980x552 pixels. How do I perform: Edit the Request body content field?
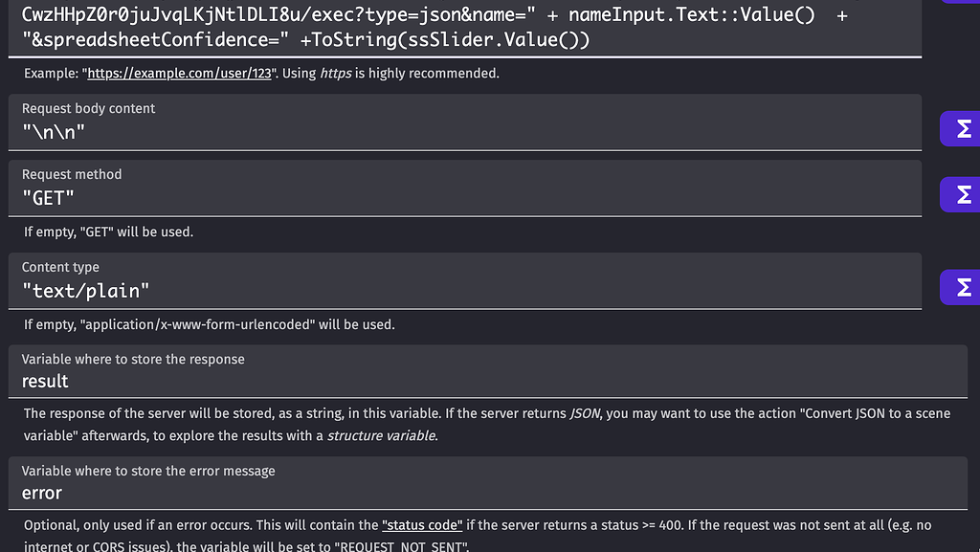coord(383,130)
